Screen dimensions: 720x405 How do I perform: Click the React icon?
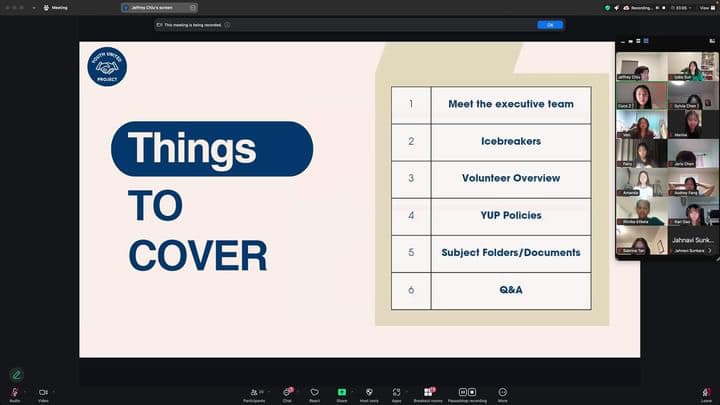tap(314, 392)
